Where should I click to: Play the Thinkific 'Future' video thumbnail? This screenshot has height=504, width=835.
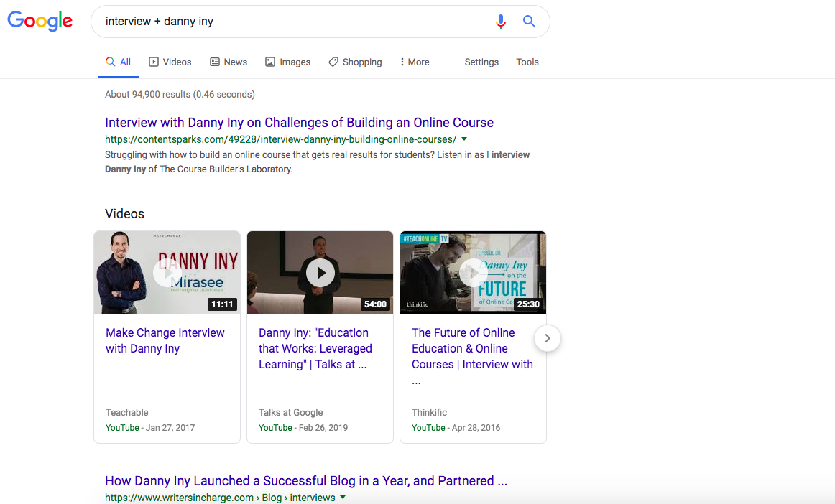point(473,273)
